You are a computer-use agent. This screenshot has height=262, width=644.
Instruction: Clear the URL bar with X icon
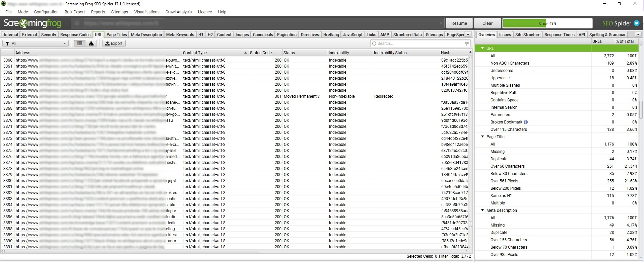(x=441, y=23)
